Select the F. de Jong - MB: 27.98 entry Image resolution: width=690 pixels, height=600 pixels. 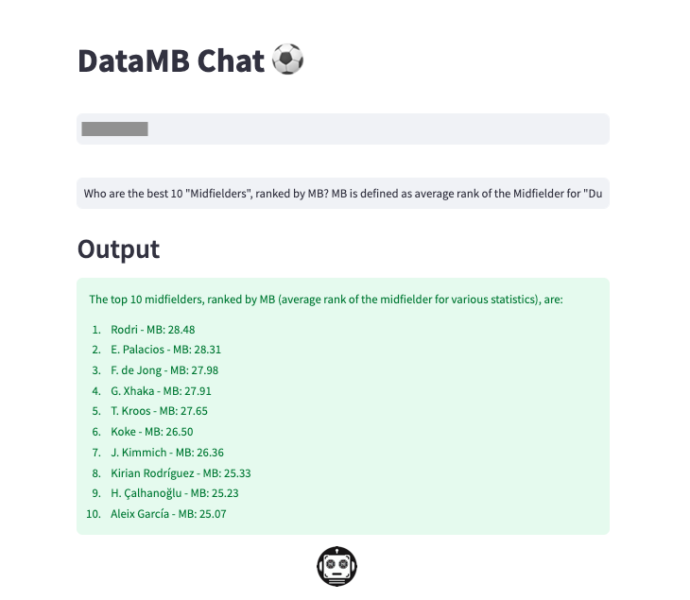[x=164, y=370]
